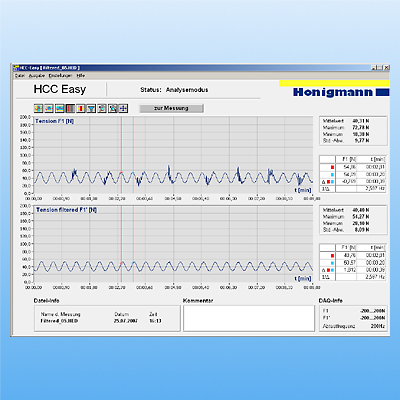Click the first chart view toolbar icon
The height and width of the screenshot is (400, 400).
(x=39, y=108)
